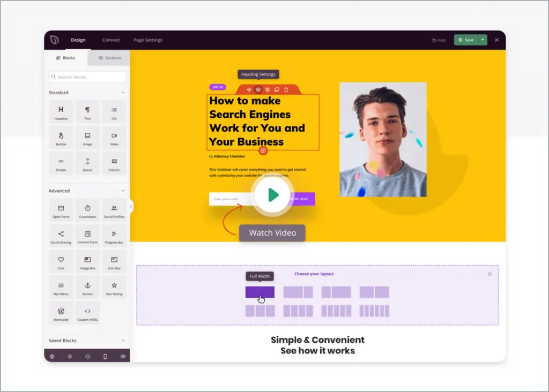Screen dimensions: 549x392
Task: Click the move handle on heading toolbar
Action: pyautogui.click(x=249, y=89)
